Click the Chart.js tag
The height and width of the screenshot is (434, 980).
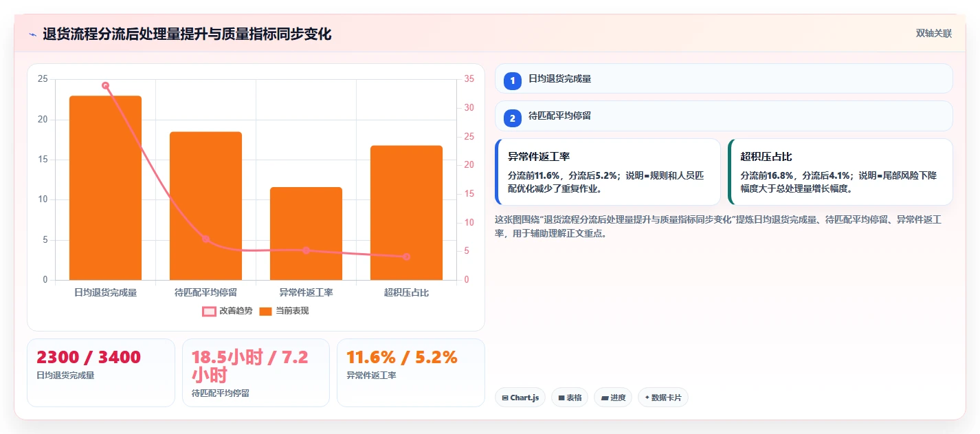coord(520,398)
